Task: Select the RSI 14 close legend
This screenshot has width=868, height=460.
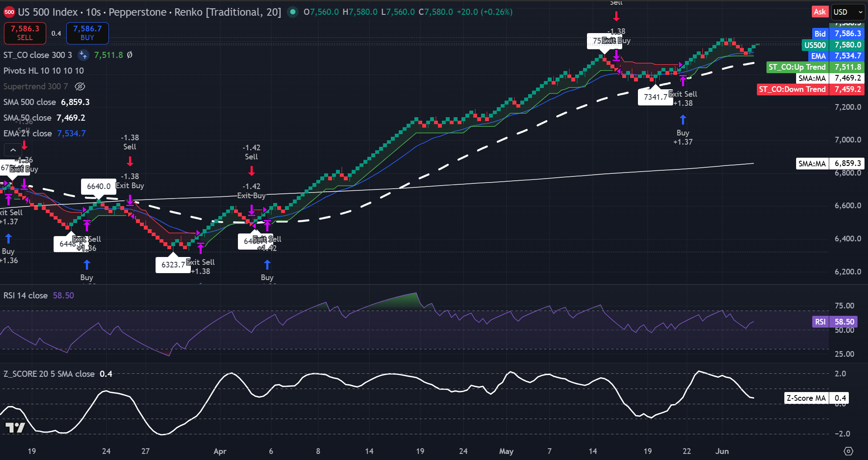Action: (x=25, y=295)
